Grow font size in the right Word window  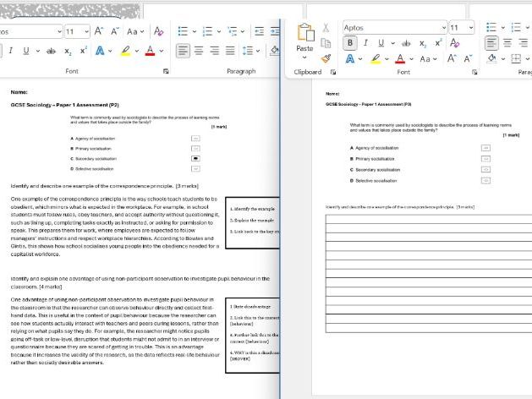click(x=452, y=58)
